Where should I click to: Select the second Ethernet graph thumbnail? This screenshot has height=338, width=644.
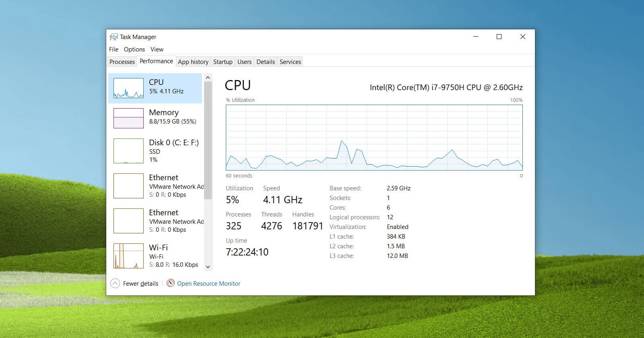pos(128,221)
